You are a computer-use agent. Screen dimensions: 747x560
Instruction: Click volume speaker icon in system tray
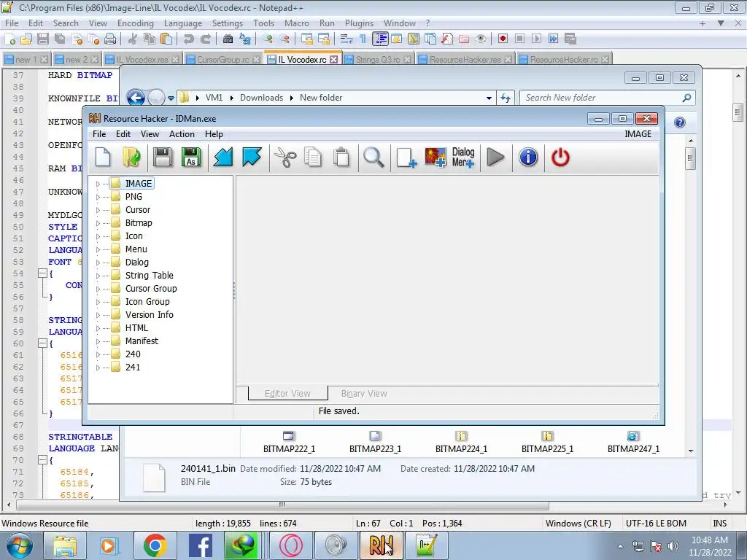click(x=673, y=547)
